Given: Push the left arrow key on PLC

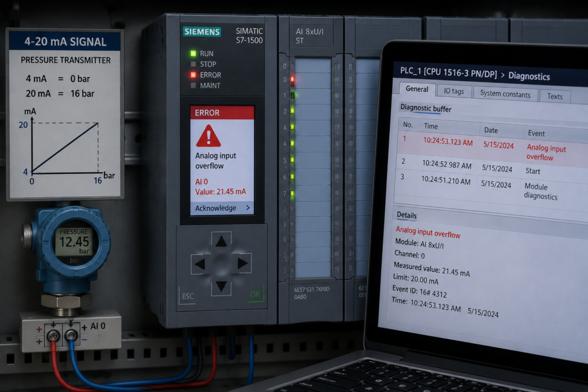Looking at the screenshot, I should pos(200,264).
